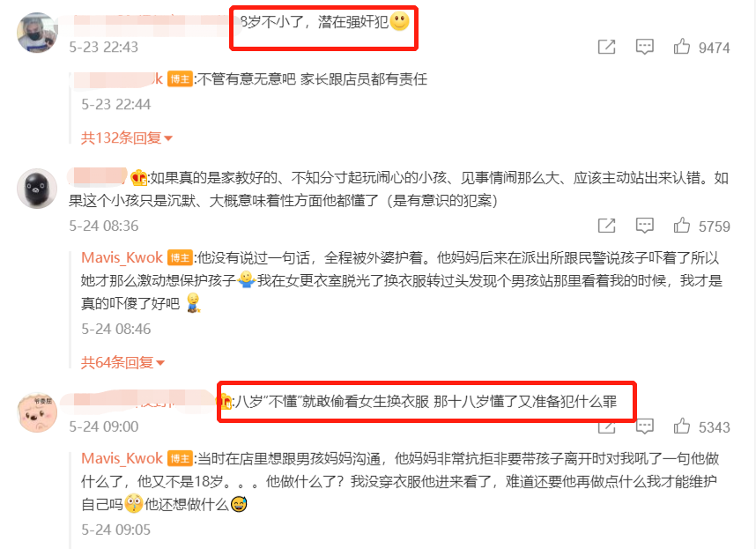
Task: View the black penguin avatar profile
Action: (37, 189)
